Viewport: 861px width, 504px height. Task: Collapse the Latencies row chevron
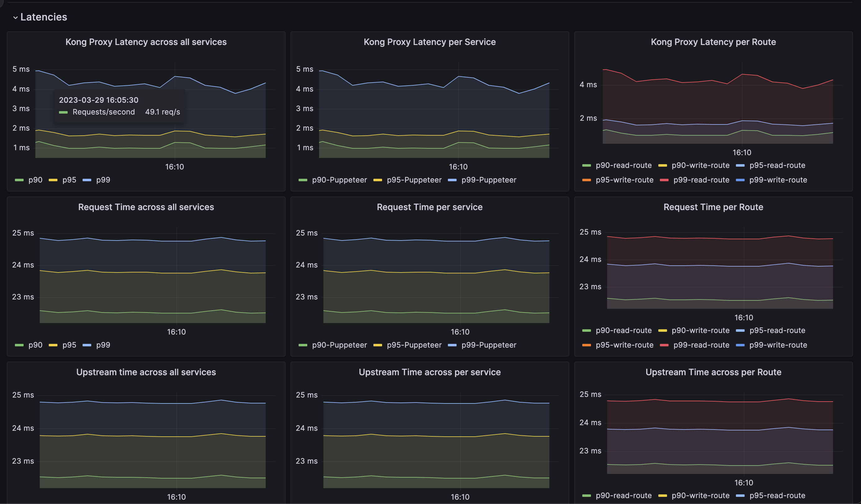pos(15,17)
